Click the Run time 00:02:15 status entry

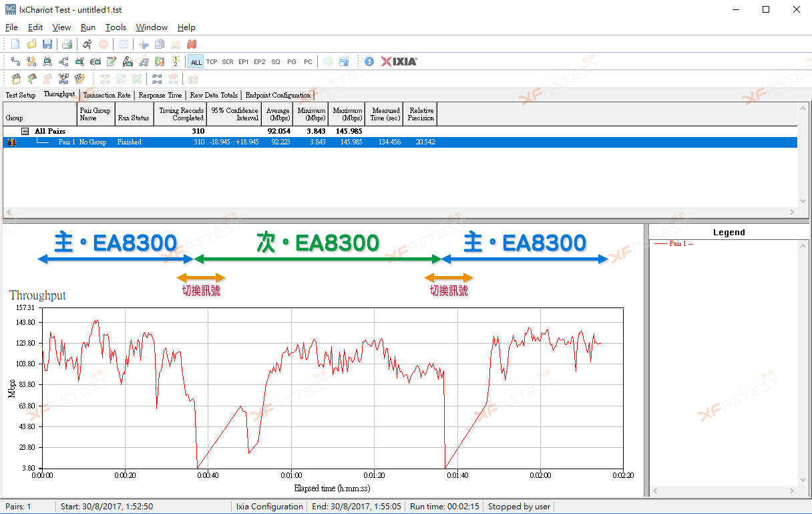click(445, 507)
